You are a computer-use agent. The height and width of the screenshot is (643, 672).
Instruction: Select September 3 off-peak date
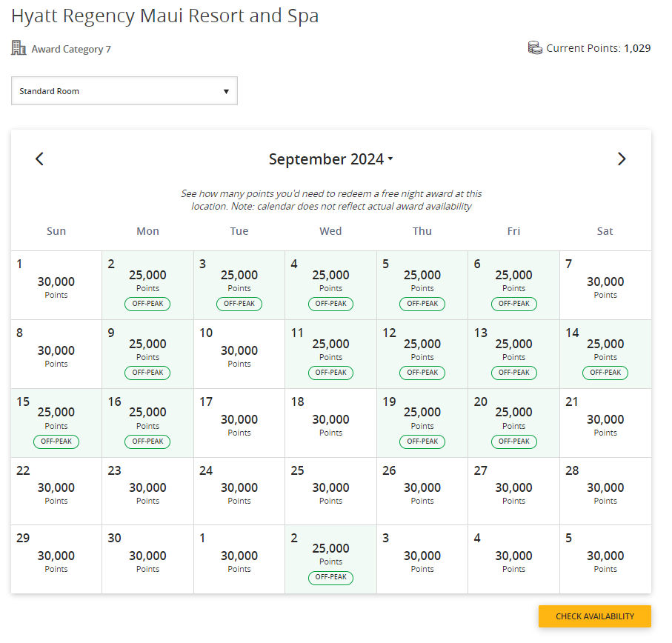point(239,285)
